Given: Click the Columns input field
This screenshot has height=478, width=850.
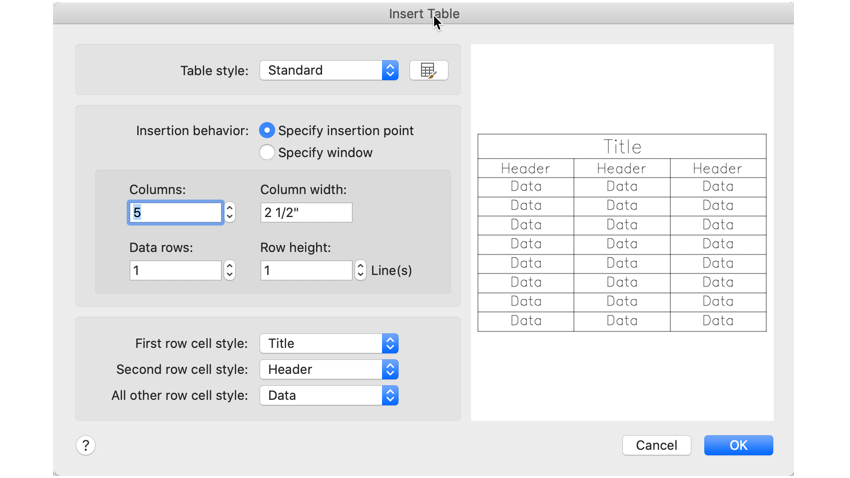Looking at the screenshot, I should pos(176,212).
